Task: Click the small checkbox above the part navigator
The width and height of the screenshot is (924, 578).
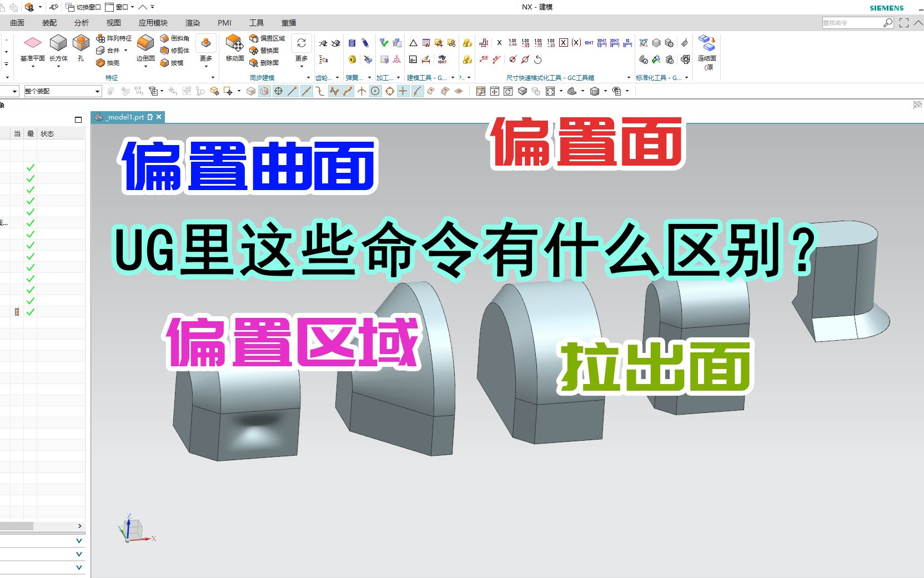Action: click(x=78, y=119)
